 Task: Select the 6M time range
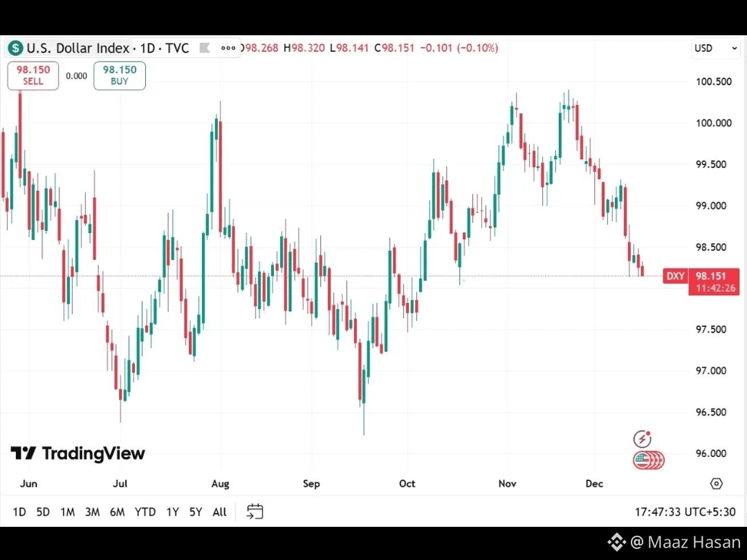(117, 512)
